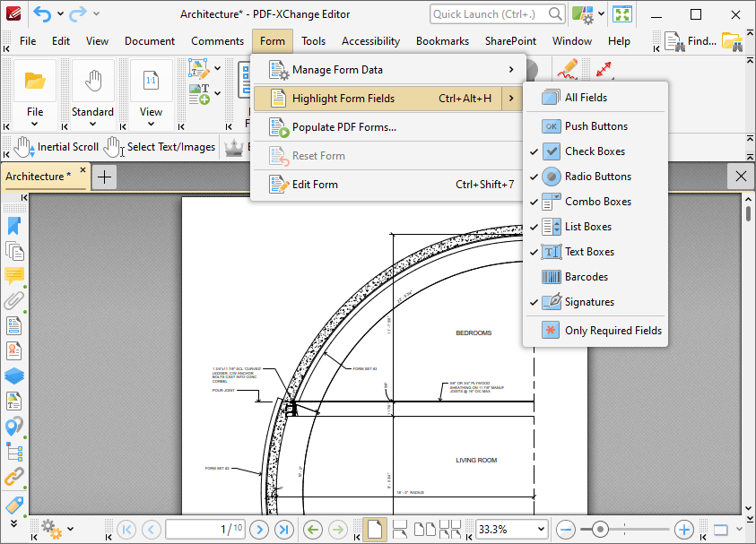Screen dimensions: 756x544
Task: Go to next page button
Action: pyautogui.click(x=259, y=530)
